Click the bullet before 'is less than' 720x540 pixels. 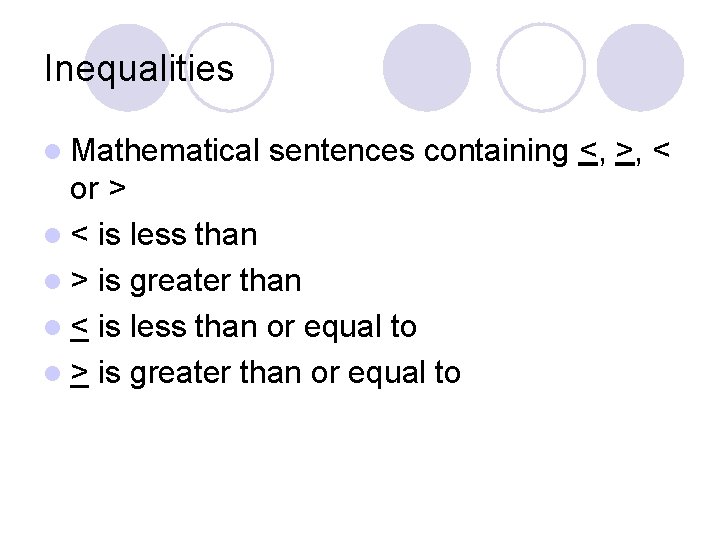coord(53,236)
